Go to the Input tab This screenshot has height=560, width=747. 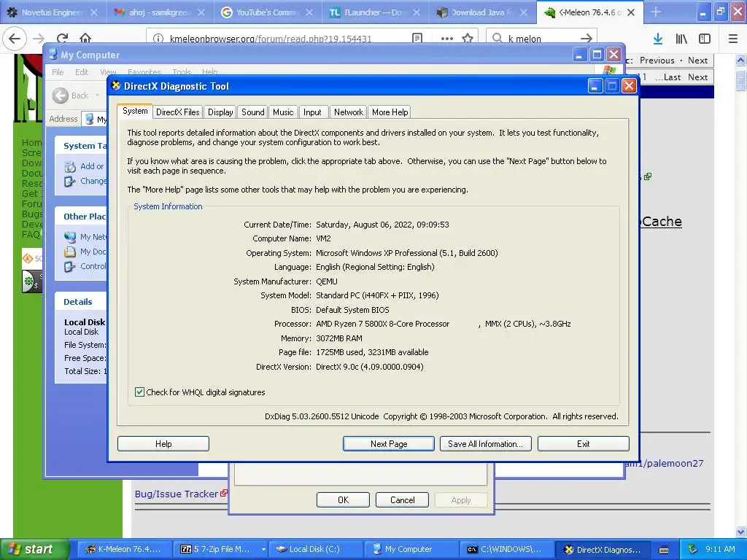coord(312,112)
